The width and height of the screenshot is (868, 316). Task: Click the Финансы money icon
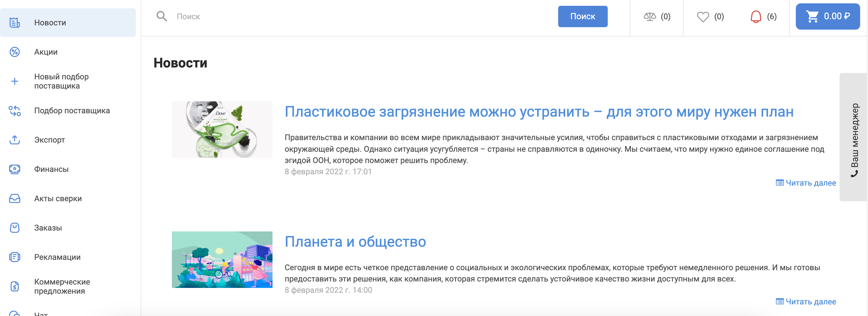tap(14, 169)
